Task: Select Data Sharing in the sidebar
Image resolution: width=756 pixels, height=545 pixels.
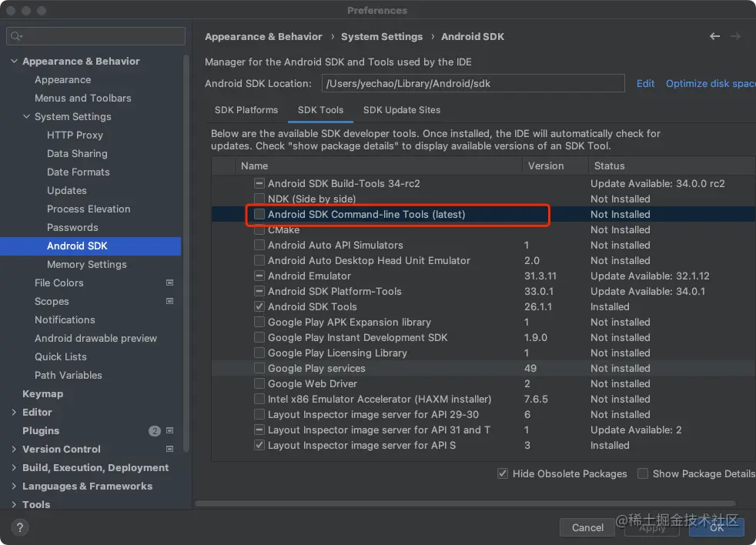Action: pyautogui.click(x=77, y=153)
